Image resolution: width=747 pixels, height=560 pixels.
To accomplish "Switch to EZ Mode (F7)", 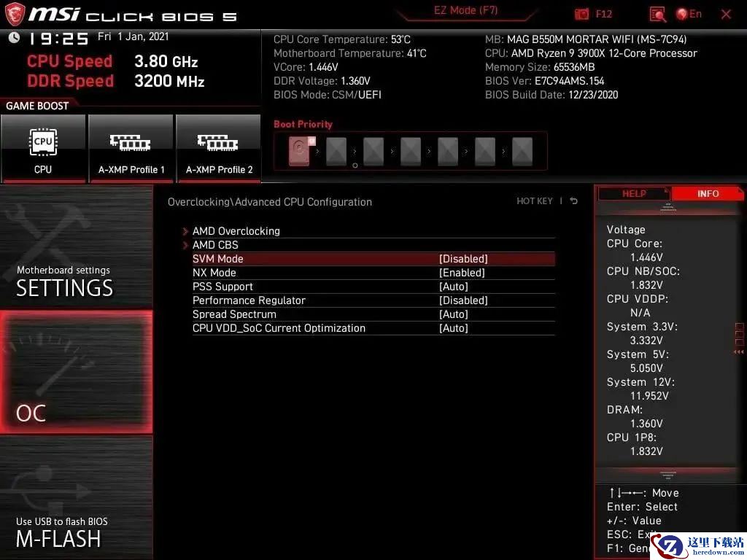I will click(465, 10).
